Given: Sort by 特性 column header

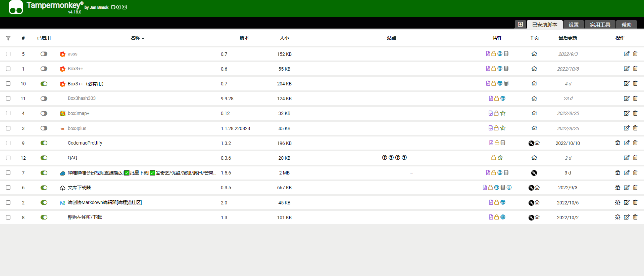Looking at the screenshot, I should click(x=497, y=38).
